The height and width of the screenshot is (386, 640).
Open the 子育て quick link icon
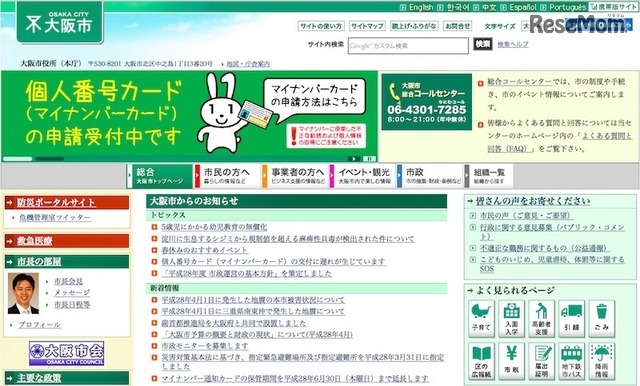click(481, 319)
